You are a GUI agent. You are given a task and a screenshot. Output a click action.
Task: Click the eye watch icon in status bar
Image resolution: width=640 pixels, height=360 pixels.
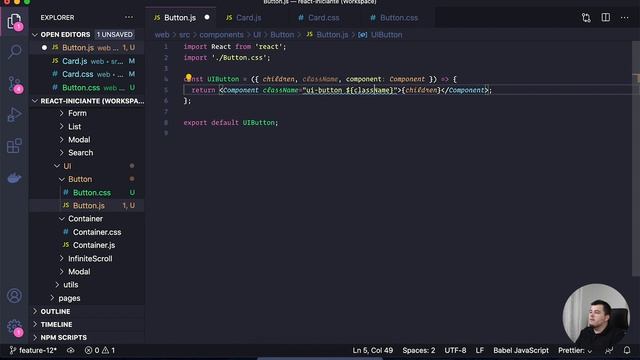click(71, 350)
